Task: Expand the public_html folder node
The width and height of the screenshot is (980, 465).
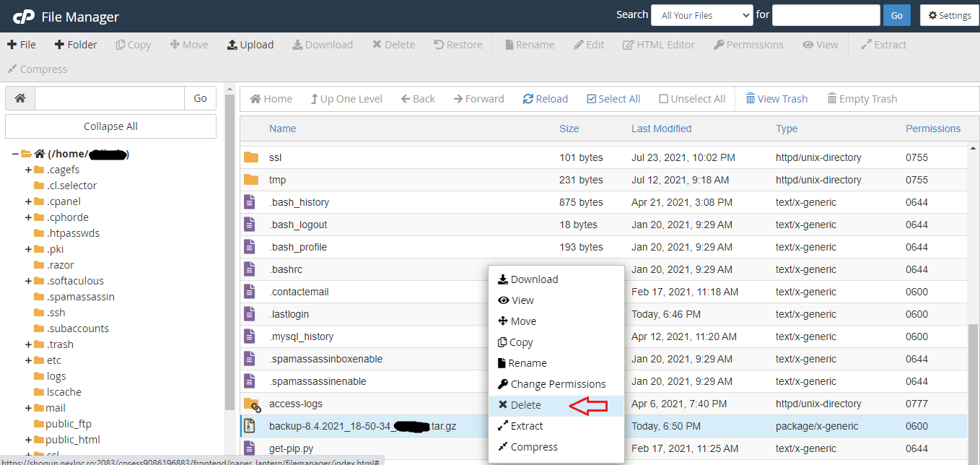Action: [x=29, y=440]
